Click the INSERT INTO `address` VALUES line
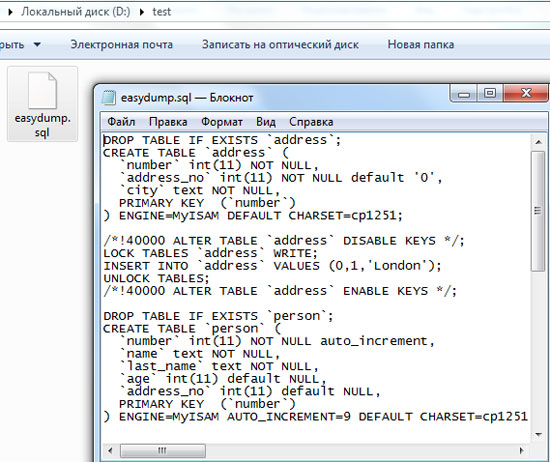 point(272,266)
